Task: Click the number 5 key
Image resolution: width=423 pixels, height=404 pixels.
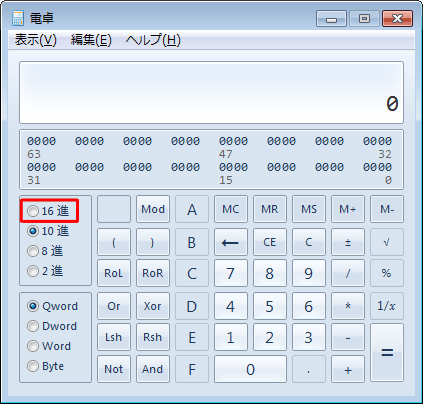Action: (x=270, y=306)
